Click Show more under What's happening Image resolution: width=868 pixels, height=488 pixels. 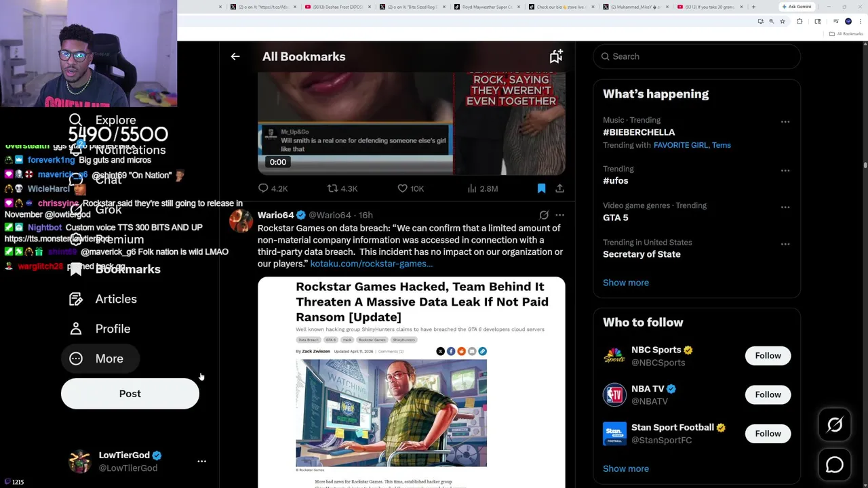pos(626,283)
